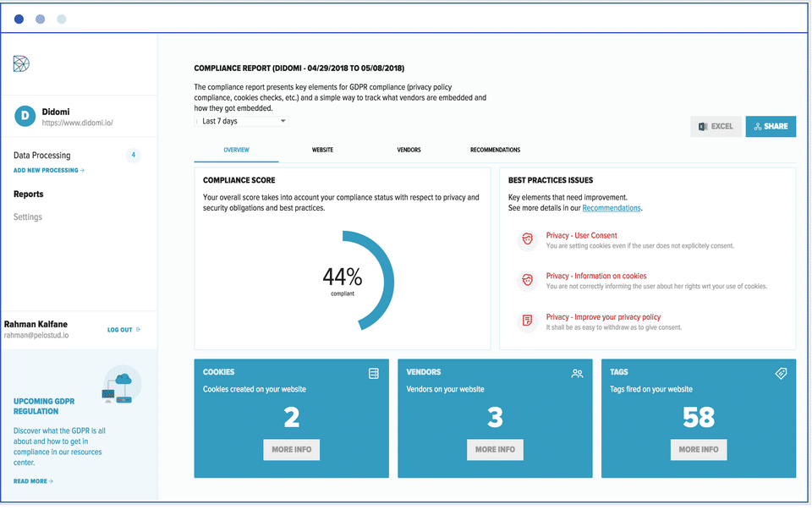Open Settings in sidebar

(x=27, y=217)
